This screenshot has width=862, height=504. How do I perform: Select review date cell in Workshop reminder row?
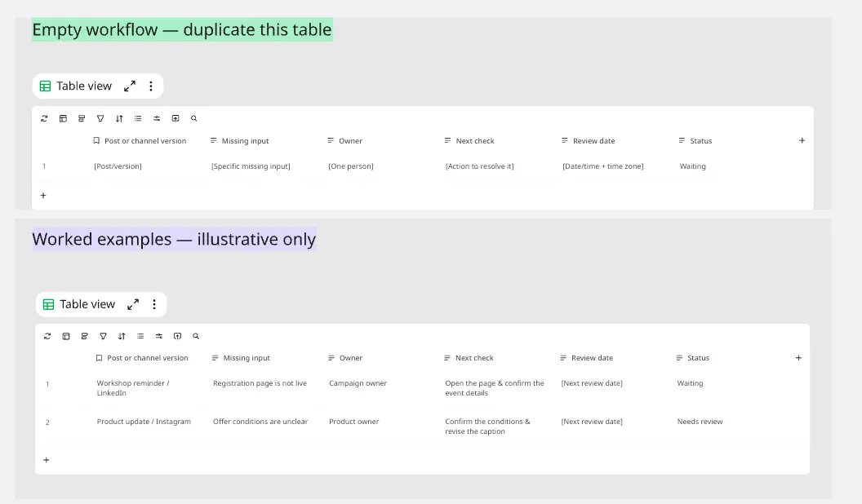592,383
